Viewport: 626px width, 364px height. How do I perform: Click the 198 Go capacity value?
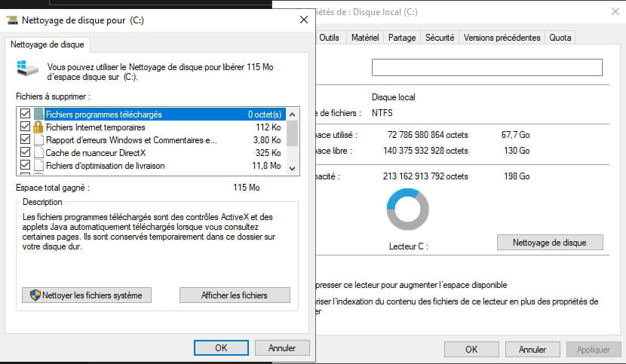(x=517, y=176)
